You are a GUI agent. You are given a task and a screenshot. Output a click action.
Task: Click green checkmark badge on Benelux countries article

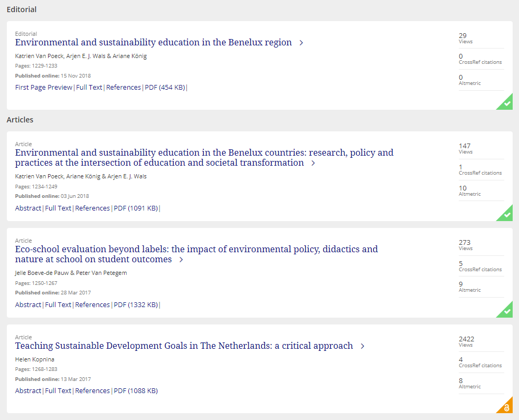(x=507, y=215)
